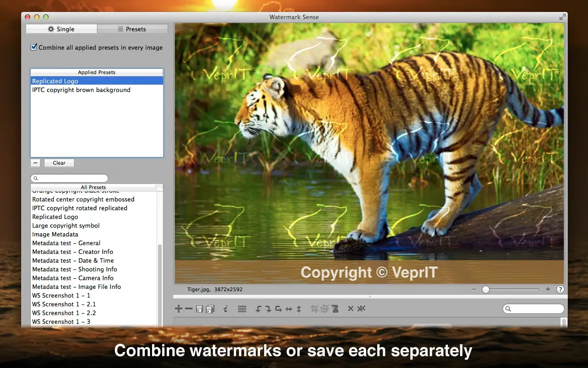588x368 pixels.
Task: Click the stacked floppy disks save-all icon
Action: point(210,309)
